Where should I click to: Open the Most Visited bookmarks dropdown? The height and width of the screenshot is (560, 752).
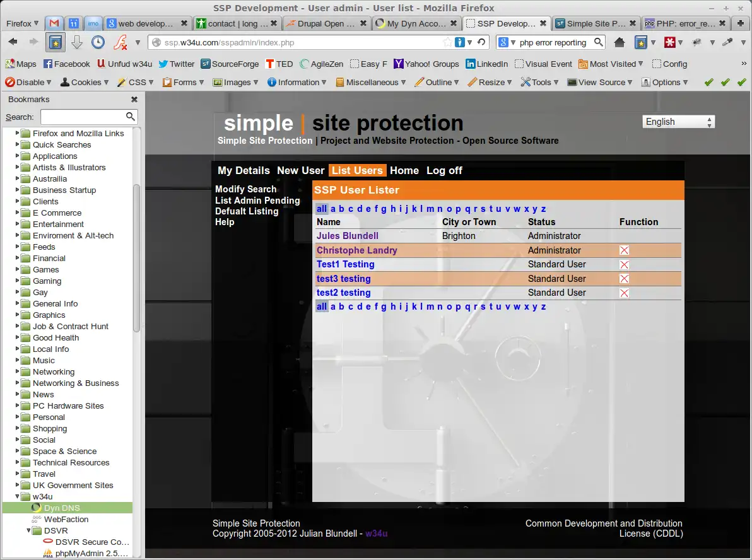tap(611, 64)
